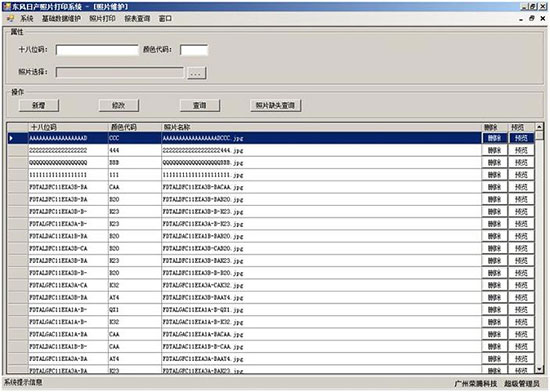Click color code cell BBB

tap(135, 163)
